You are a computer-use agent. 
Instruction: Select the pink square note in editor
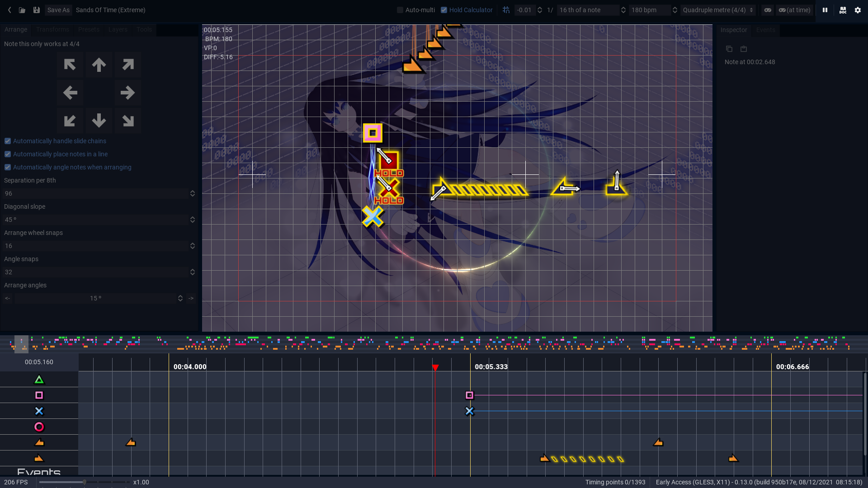click(x=373, y=133)
